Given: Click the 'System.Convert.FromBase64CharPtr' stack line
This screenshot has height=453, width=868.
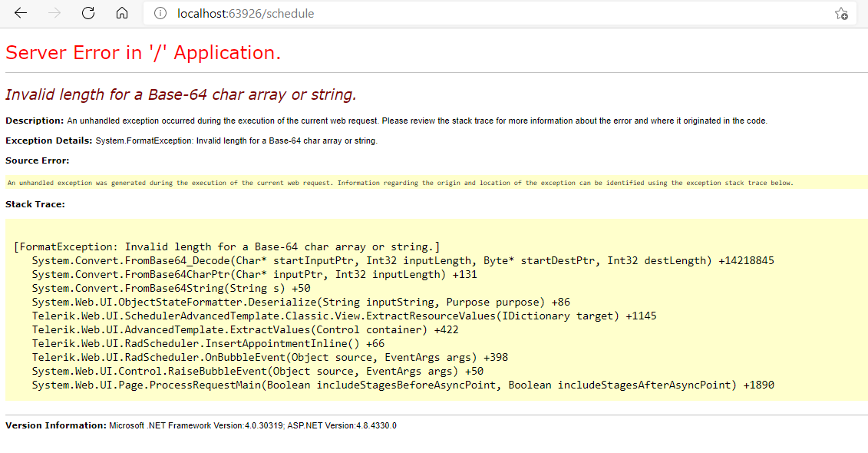Looking at the screenshot, I should click(x=255, y=275).
